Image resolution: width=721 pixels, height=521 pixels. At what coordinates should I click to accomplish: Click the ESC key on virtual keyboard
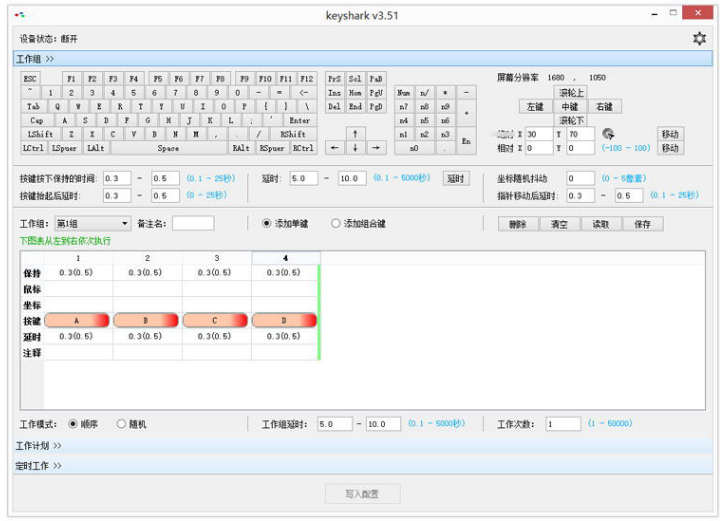point(30,79)
